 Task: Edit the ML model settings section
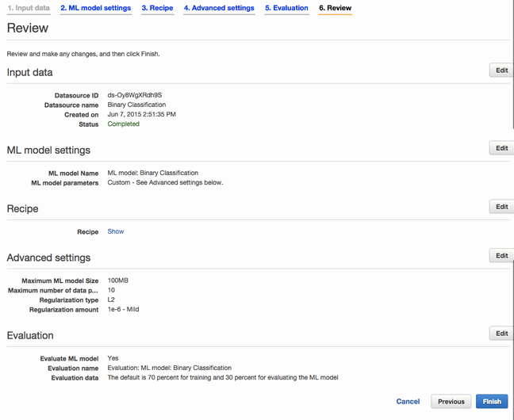click(501, 148)
